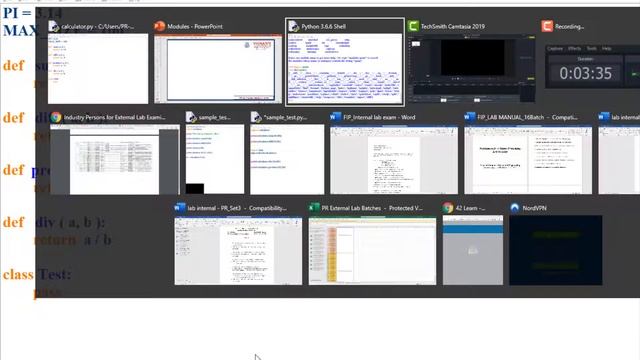This screenshot has width=640, height=360.
Task: Click the Word icon for FIP_LAB MANUAL_16Batch
Action: point(469,118)
